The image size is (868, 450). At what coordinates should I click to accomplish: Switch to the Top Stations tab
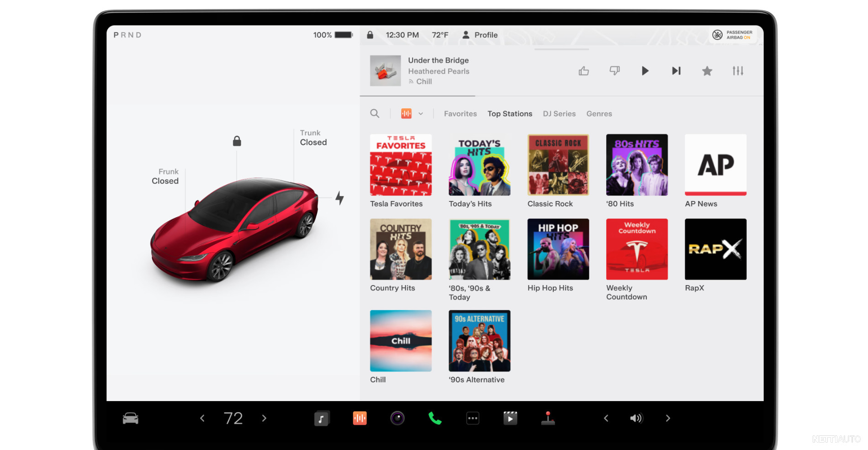pos(510,114)
